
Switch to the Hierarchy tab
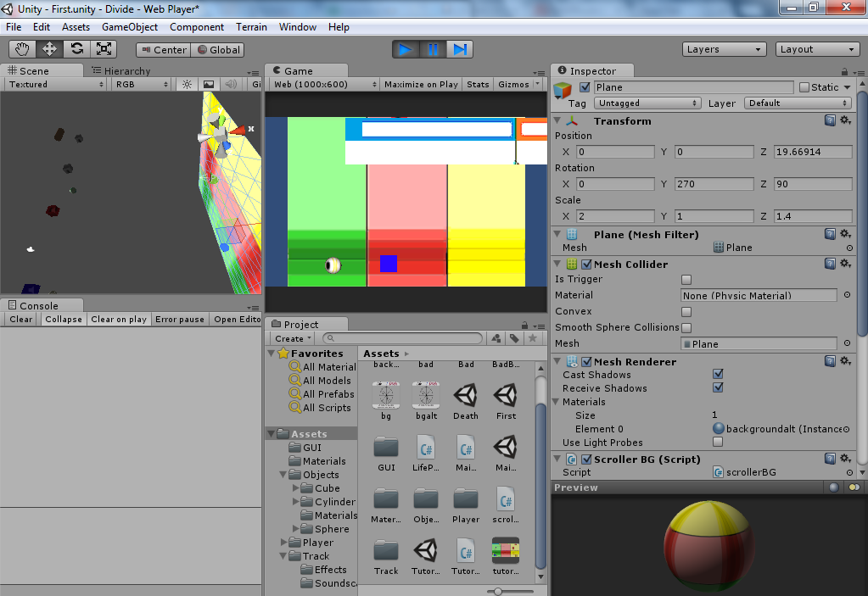121,70
